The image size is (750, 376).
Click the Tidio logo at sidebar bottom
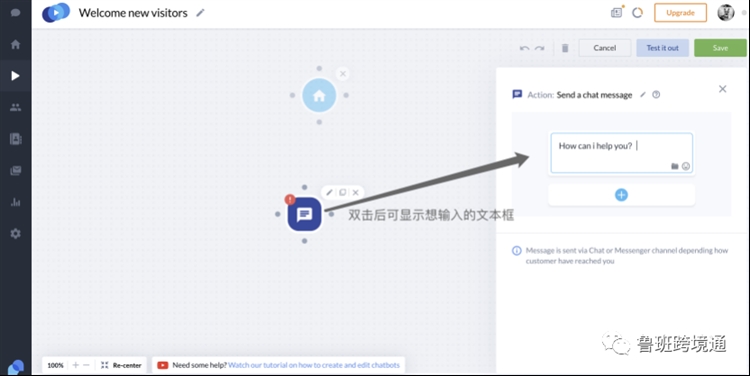pos(15,367)
